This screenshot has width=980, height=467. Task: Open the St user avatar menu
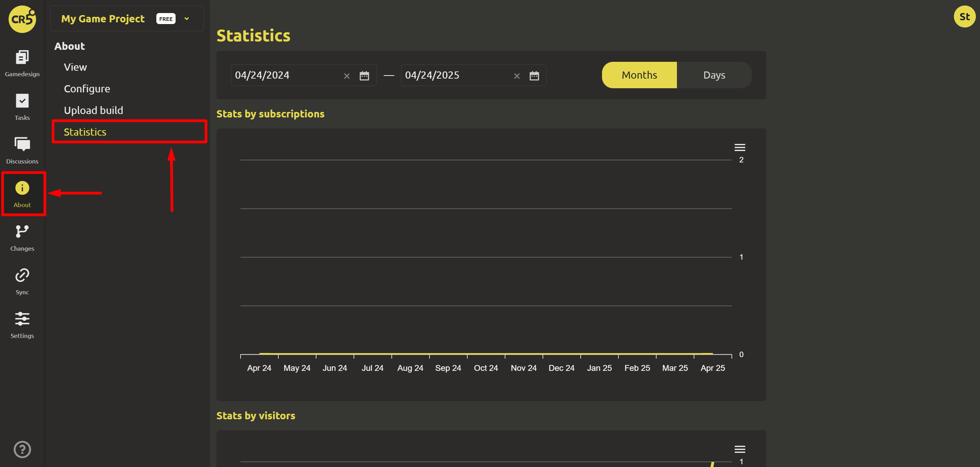pos(965,17)
